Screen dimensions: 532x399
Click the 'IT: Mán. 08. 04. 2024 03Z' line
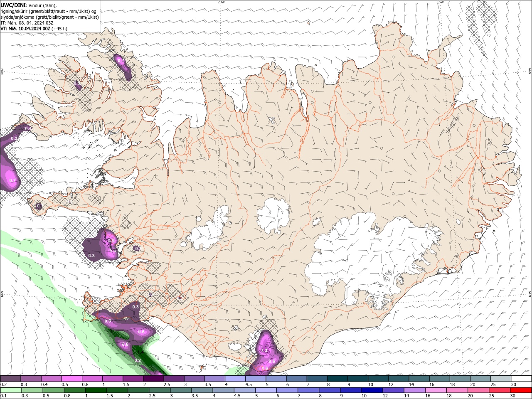[26, 23]
